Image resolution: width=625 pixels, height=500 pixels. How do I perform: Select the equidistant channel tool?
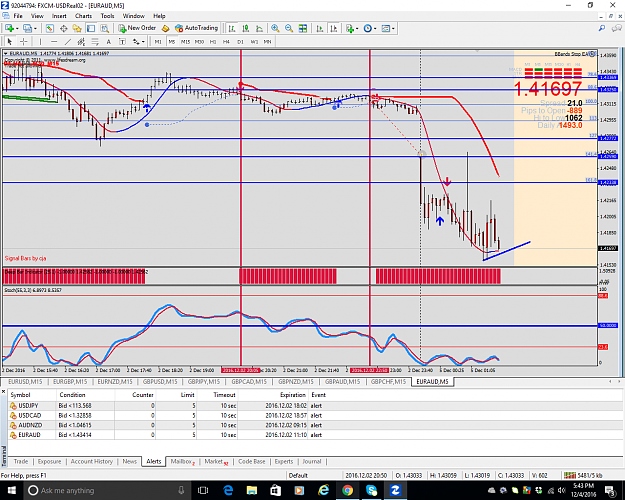81,41
